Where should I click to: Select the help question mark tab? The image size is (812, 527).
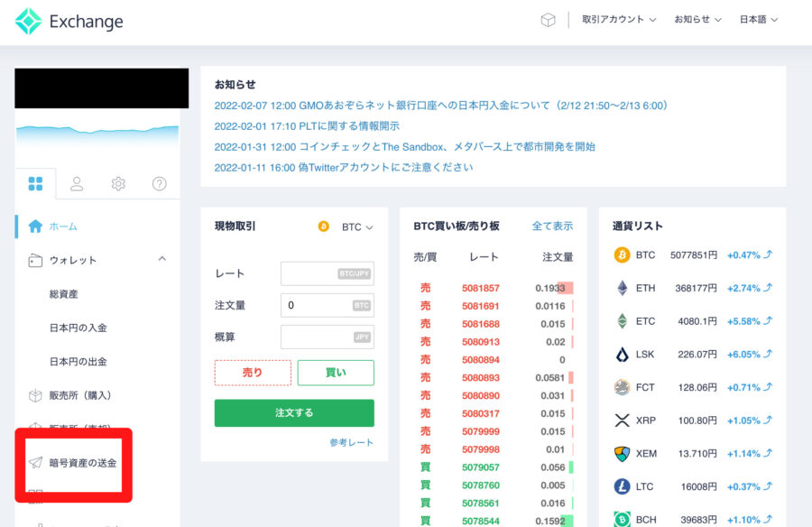160,183
